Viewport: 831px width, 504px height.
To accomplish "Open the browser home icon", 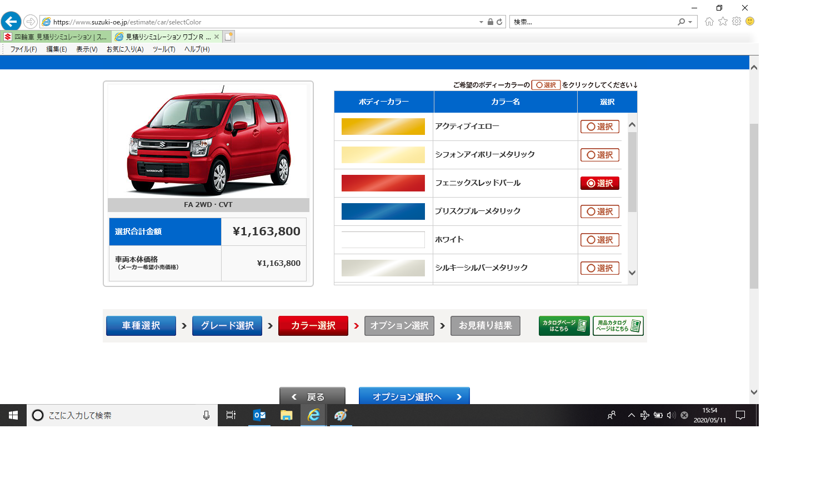I will click(x=709, y=22).
